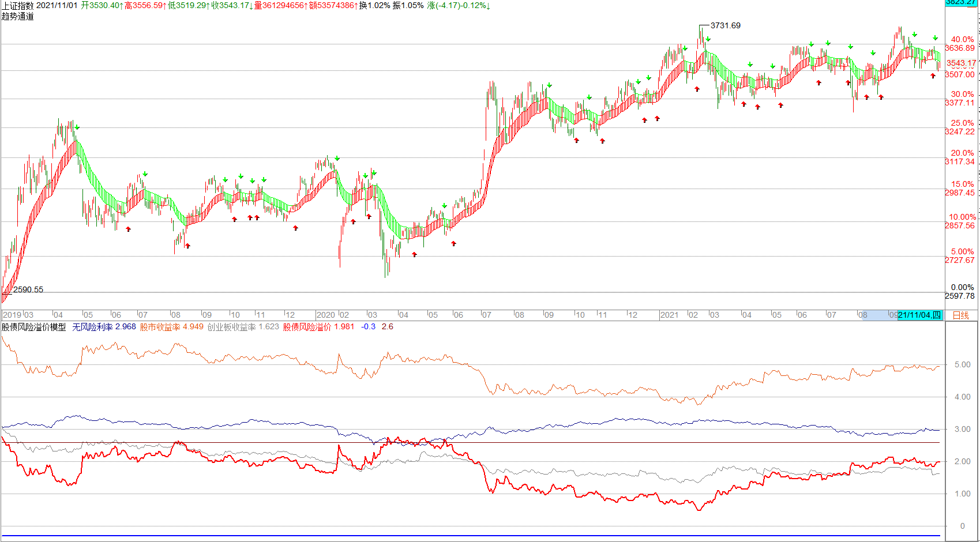Image resolution: width=980 pixels, height=542 pixels.
Task: Select the open price 开3530.40
Action: [x=102, y=5]
